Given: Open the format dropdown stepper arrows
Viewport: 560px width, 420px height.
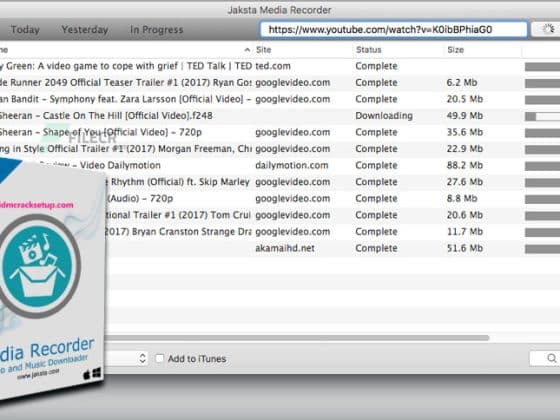Looking at the screenshot, I should (142, 358).
